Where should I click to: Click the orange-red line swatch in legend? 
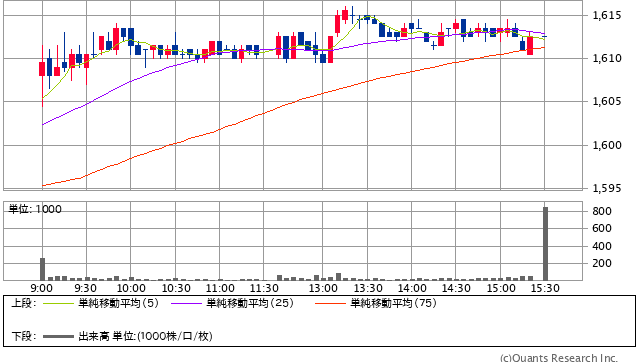tap(330, 303)
